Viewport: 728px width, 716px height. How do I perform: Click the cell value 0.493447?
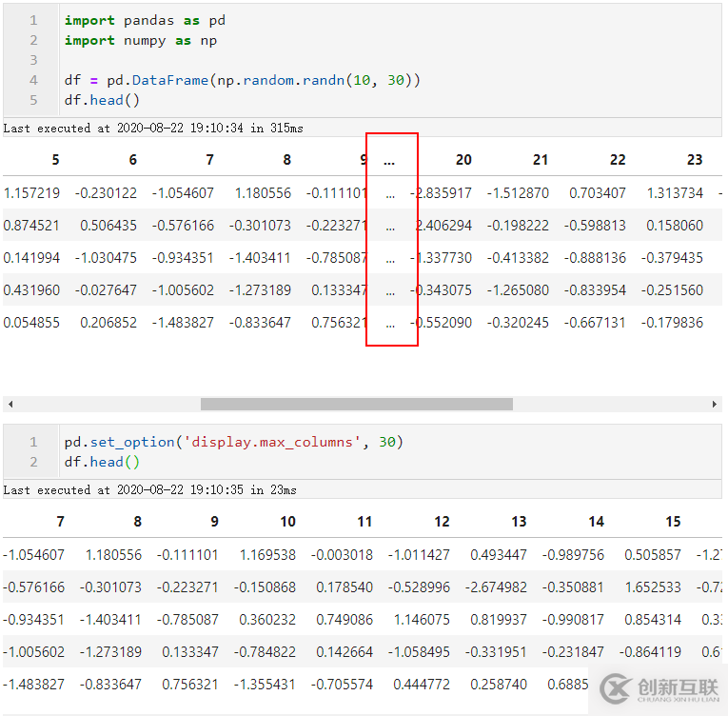(x=499, y=555)
